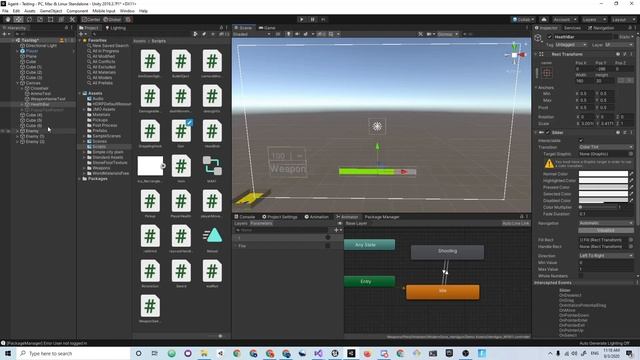Toggle scene audio in the Scene view toolbar
Screen dimensions: 640x360
coord(297,34)
